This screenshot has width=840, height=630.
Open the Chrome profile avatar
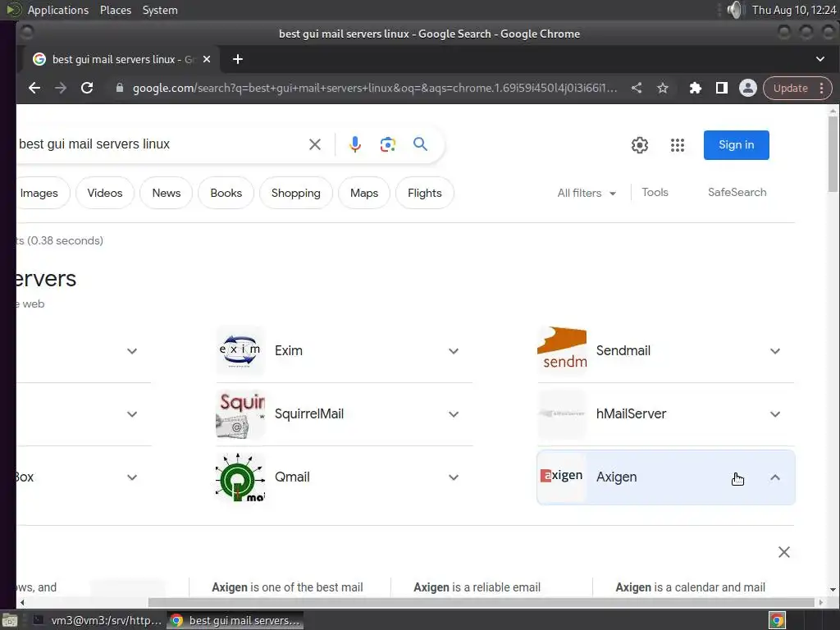coord(748,89)
